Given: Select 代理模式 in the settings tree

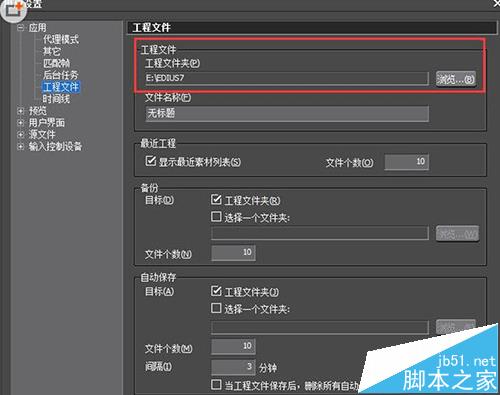Looking at the screenshot, I should [x=61, y=39].
